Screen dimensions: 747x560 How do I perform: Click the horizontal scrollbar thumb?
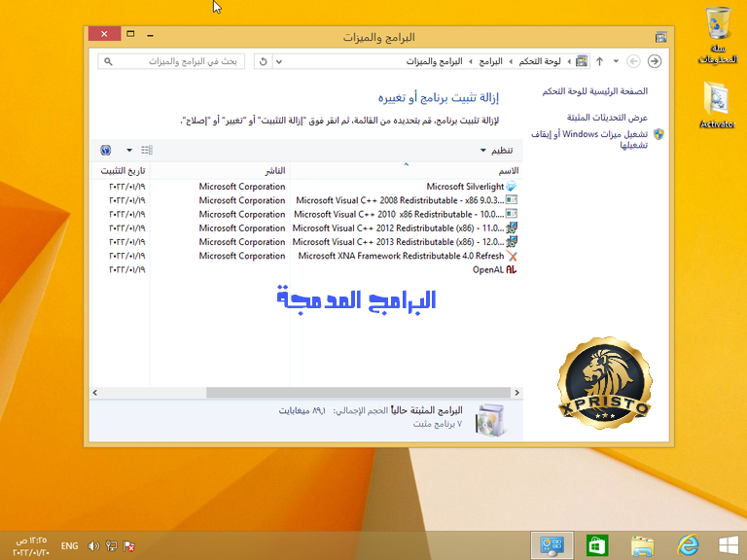358,393
